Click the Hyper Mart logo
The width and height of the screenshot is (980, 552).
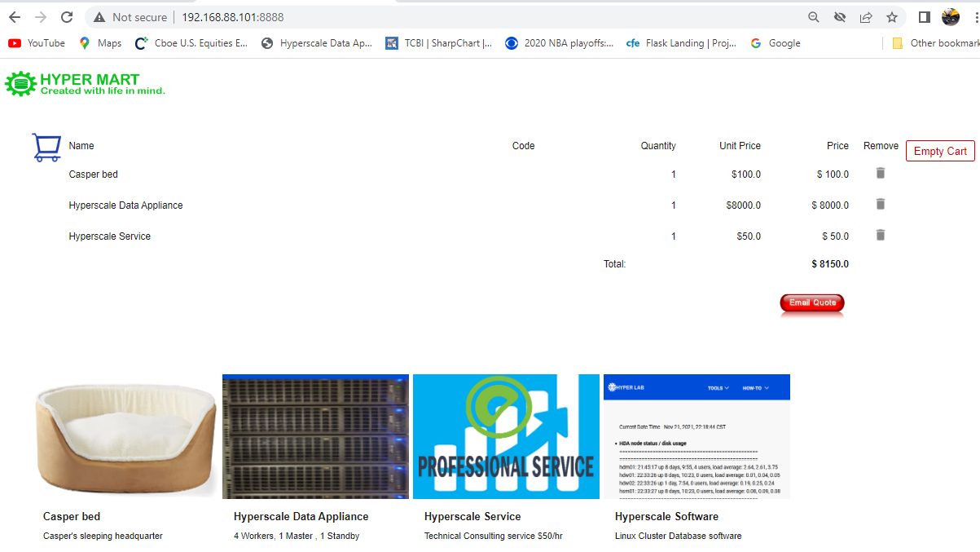coord(86,84)
